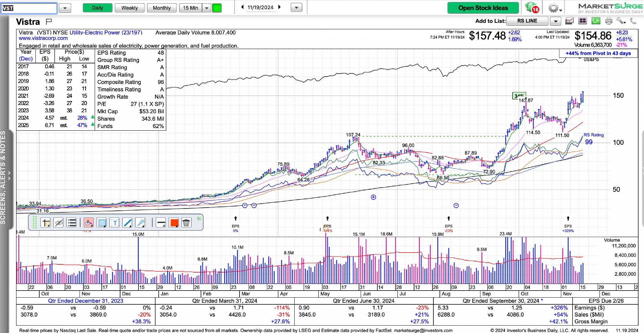Viewport: 644px width, 333px height.
Task: Select the rectangle shape drawing tool
Action: [102, 223]
